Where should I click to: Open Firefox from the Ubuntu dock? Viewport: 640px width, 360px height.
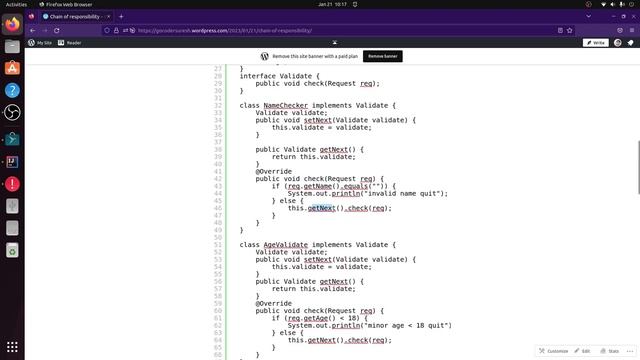(12, 24)
